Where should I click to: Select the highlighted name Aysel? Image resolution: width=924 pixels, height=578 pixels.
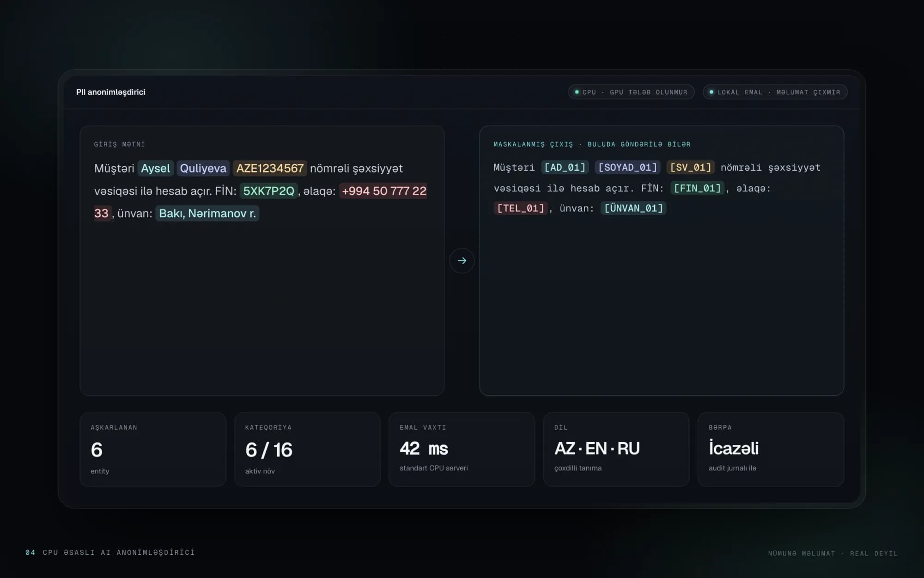pyautogui.click(x=155, y=168)
